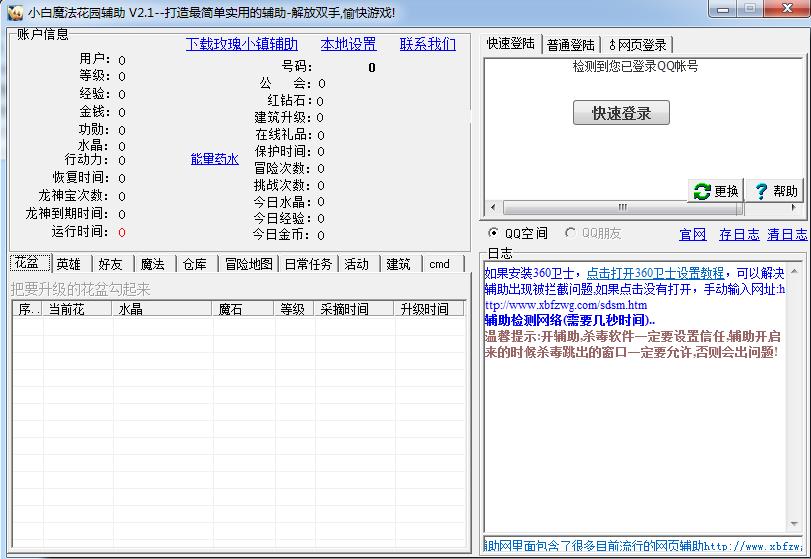Click the 能量药水 link

tap(214, 159)
